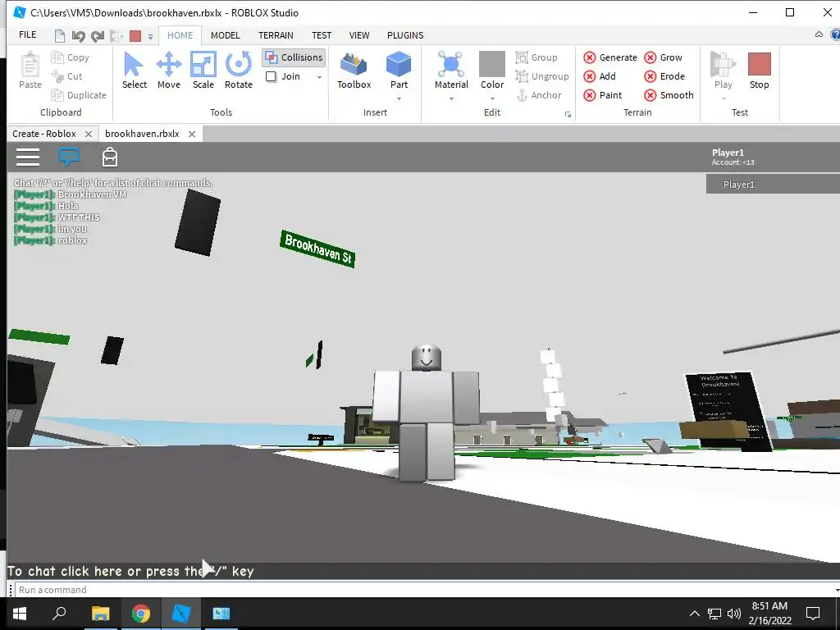Redo the last action
The image size is (840, 630).
coord(97,36)
